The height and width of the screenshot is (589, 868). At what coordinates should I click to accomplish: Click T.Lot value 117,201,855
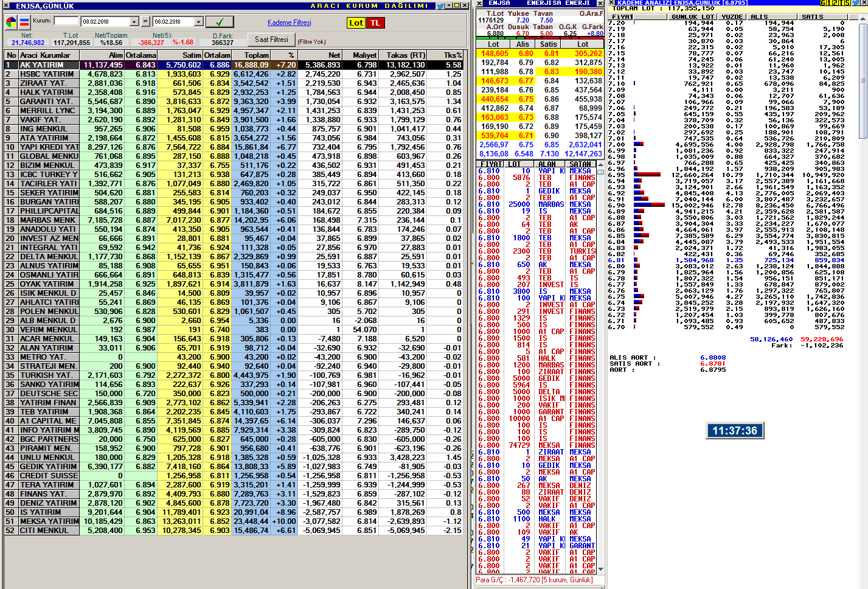tap(72, 43)
